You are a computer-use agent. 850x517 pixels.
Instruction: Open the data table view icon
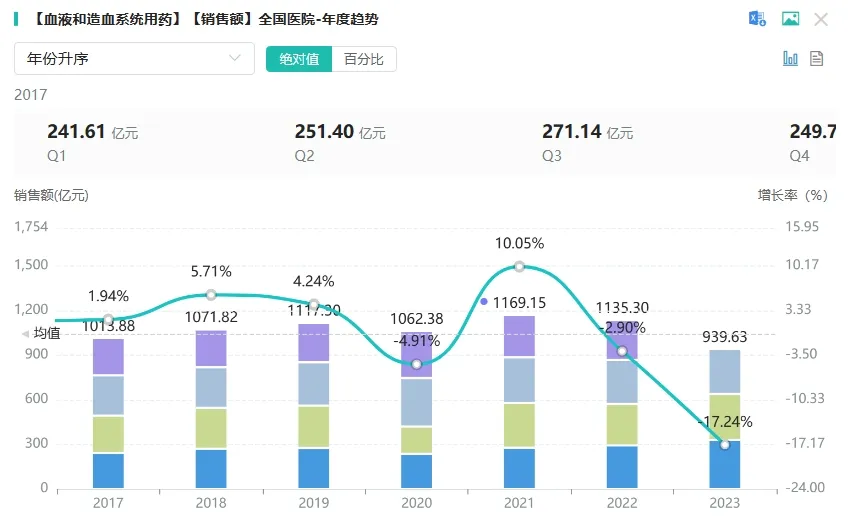tap(816, 58)
